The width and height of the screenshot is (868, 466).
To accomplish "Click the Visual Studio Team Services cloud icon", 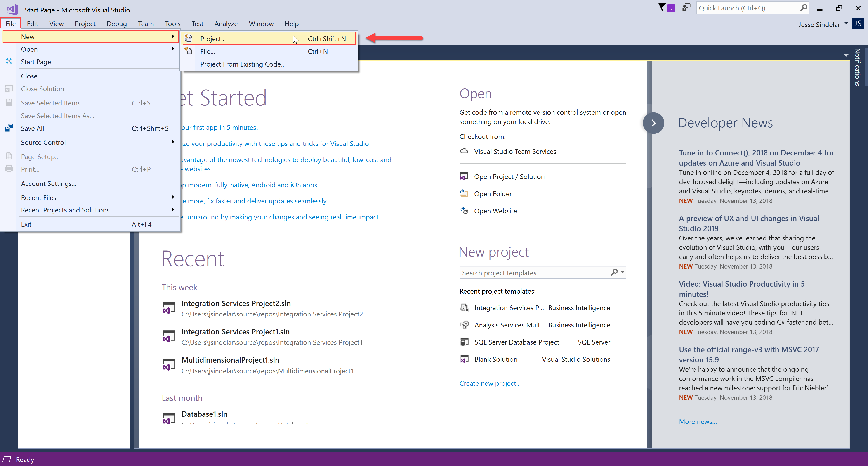I will [x=464, y=151].
